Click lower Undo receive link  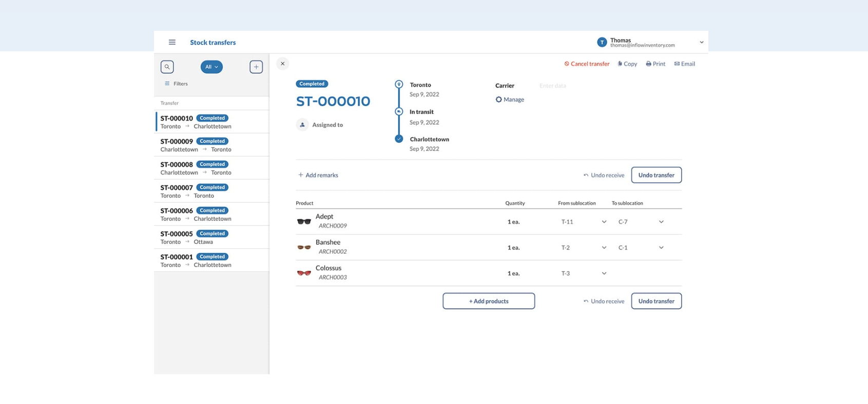coord(604,301)
